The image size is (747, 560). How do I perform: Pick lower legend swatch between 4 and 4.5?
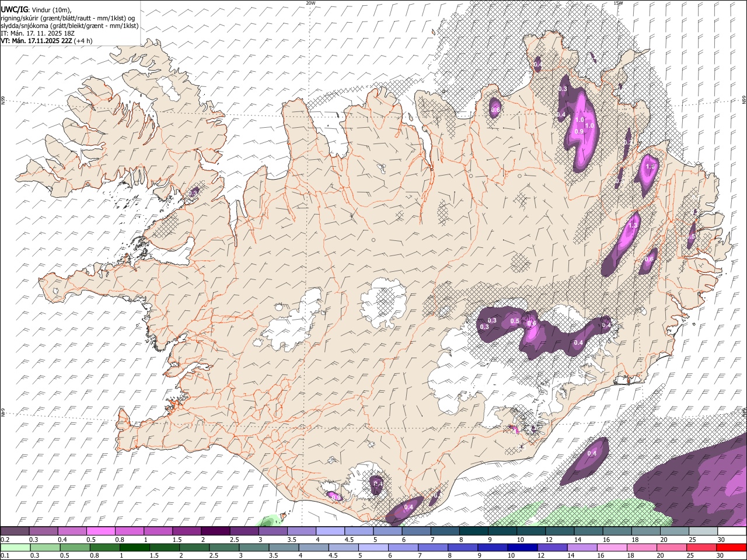[x=313, y=547]
